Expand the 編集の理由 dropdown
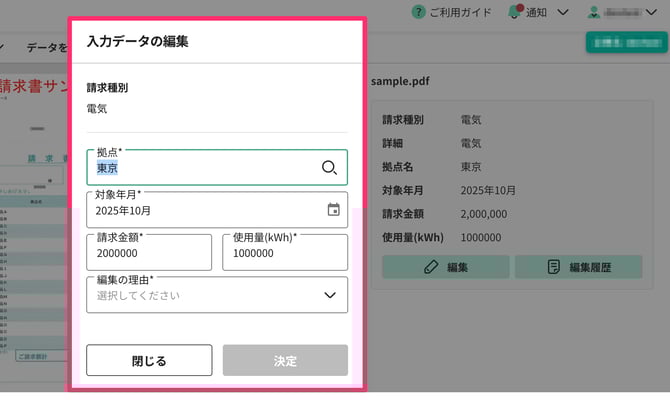 point(330,295)
